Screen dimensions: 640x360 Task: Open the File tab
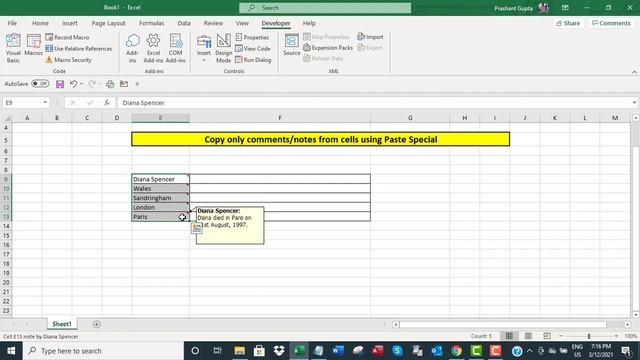point(12,23)
